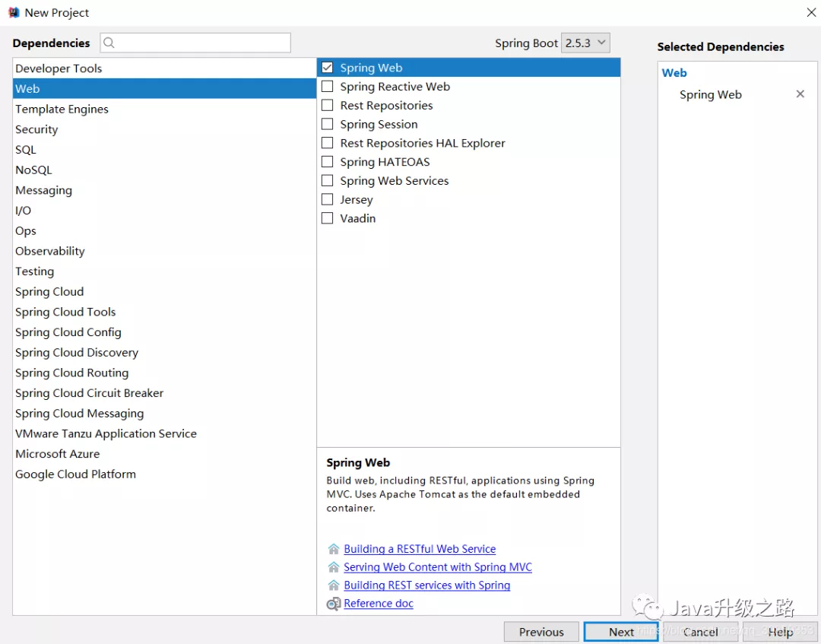Screen dimensions: 821x644
Task: Select VMware Tanzu Application Service category
Action: coord(164,433)
